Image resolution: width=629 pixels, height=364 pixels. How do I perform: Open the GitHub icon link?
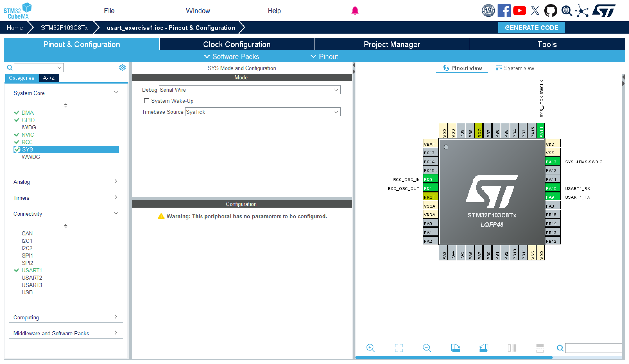550,11
